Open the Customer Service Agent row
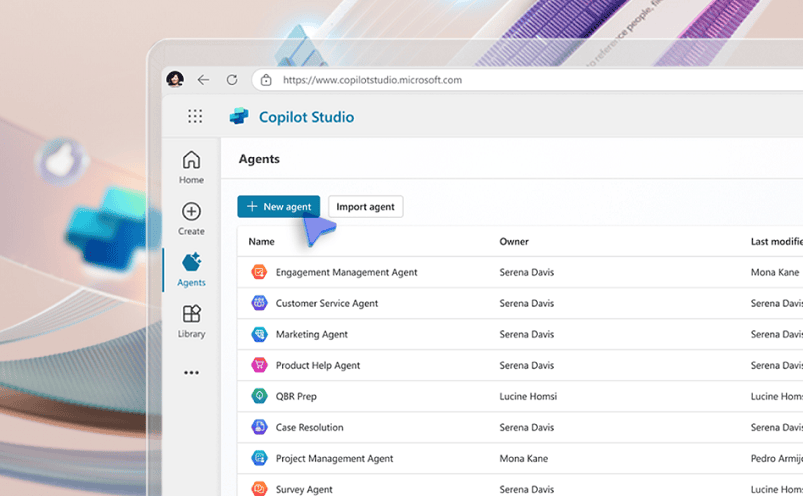 (x=520, y=303)
